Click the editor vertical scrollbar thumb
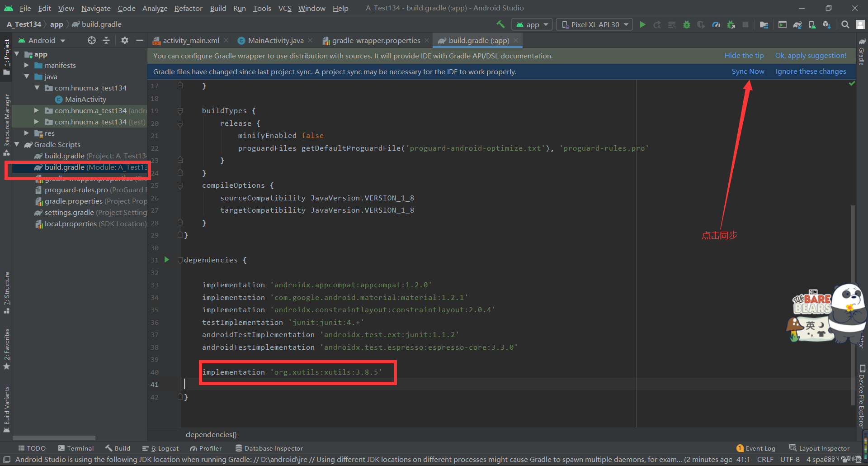868x466 pixels. click(x=853, y=244)
